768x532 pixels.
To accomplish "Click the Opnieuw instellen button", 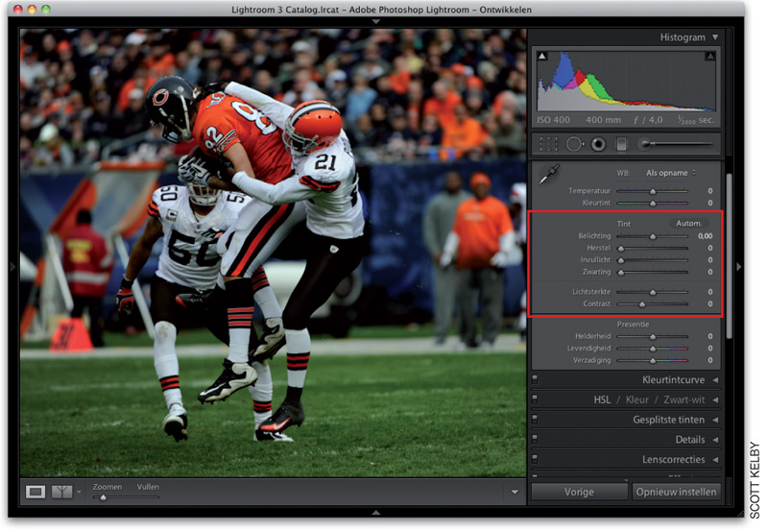I will [x=676, y=492].
